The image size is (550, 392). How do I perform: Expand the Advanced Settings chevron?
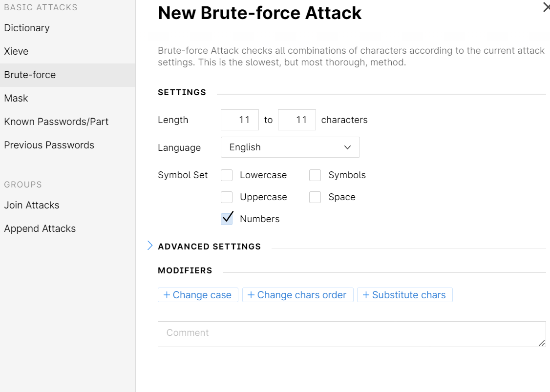150,246
